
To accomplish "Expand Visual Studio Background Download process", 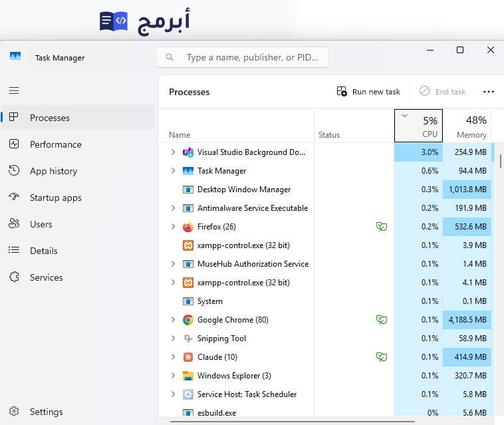I will click(x=174, y=152).
